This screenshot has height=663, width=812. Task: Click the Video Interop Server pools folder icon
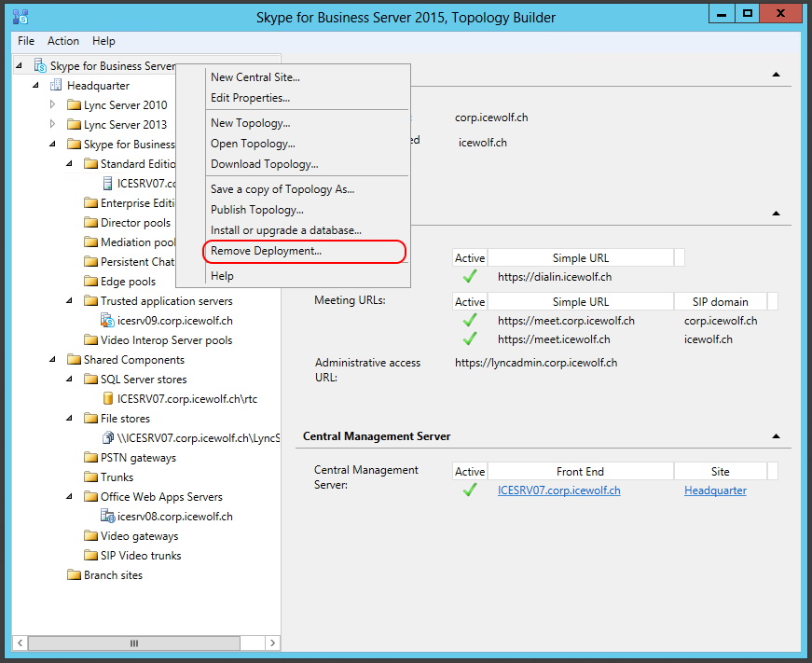pos(90,340)
